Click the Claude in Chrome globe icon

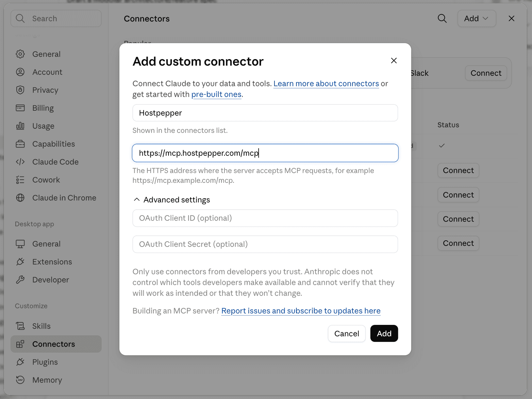[20, 198]
